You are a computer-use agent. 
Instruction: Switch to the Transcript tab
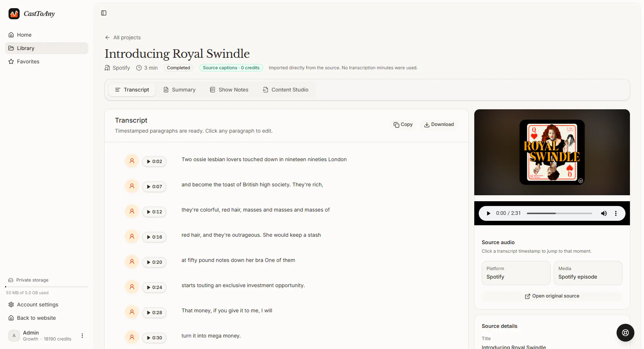132,90
